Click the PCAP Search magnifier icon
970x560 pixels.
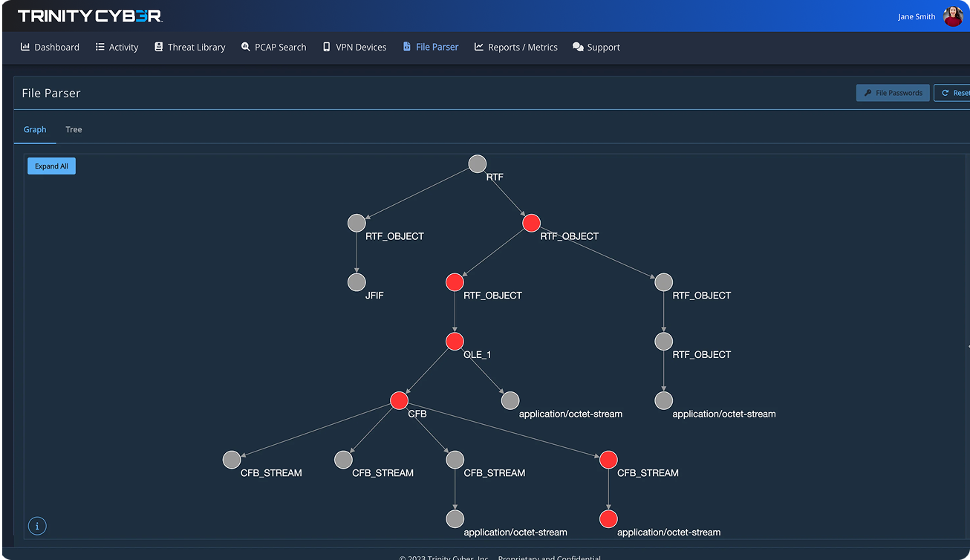click(246, 47)
